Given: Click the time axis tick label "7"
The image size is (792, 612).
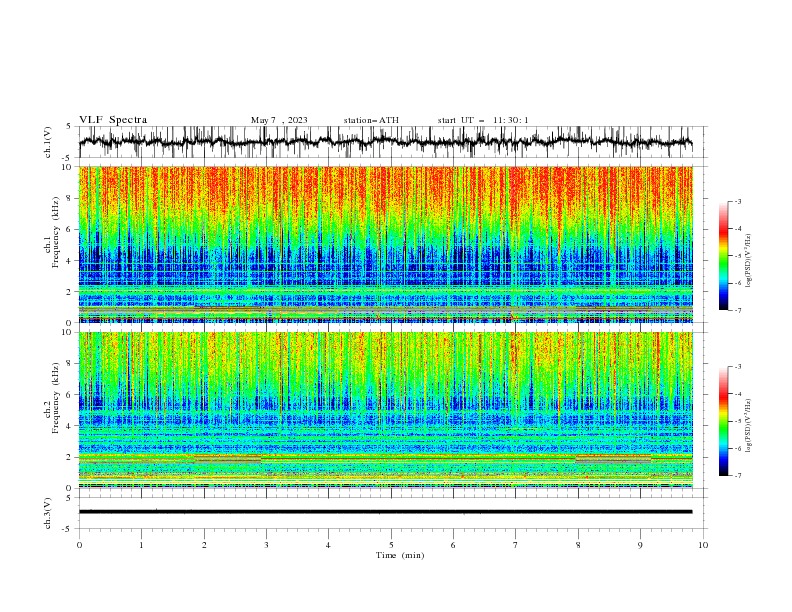Looking at the screenshot, I should pos(516,545).
